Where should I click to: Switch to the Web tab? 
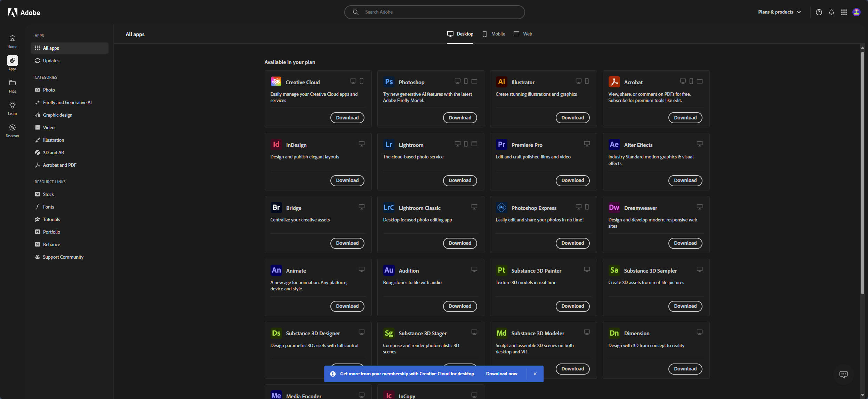coord(523,34)
